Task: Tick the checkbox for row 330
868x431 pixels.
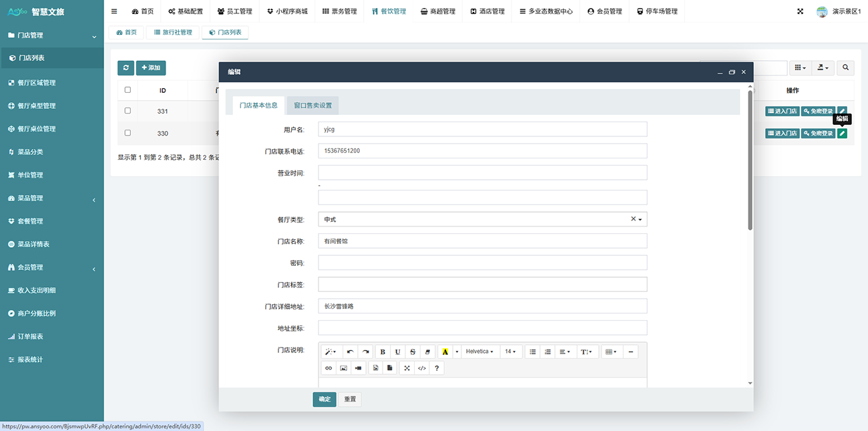Action: [128, 133]
